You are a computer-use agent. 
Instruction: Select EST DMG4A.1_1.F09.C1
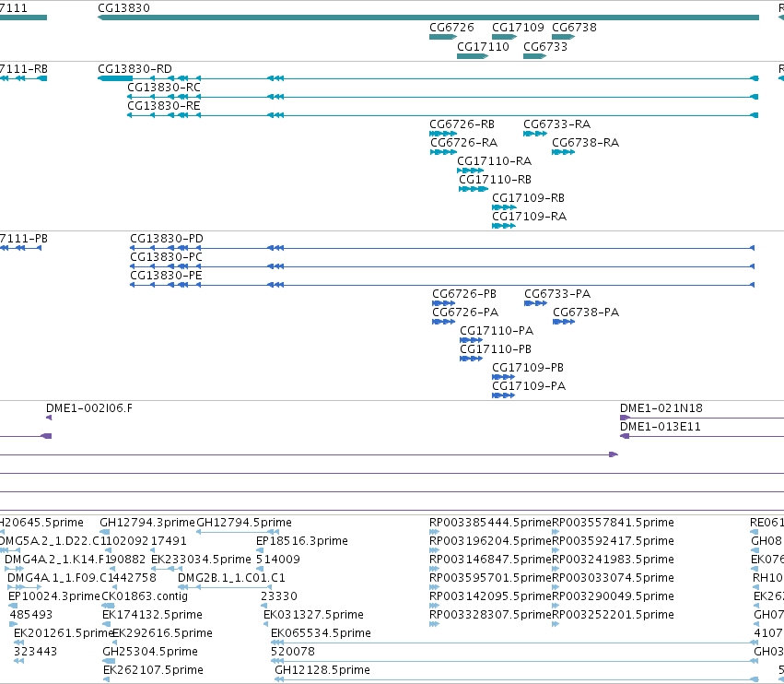click(25, 587)
